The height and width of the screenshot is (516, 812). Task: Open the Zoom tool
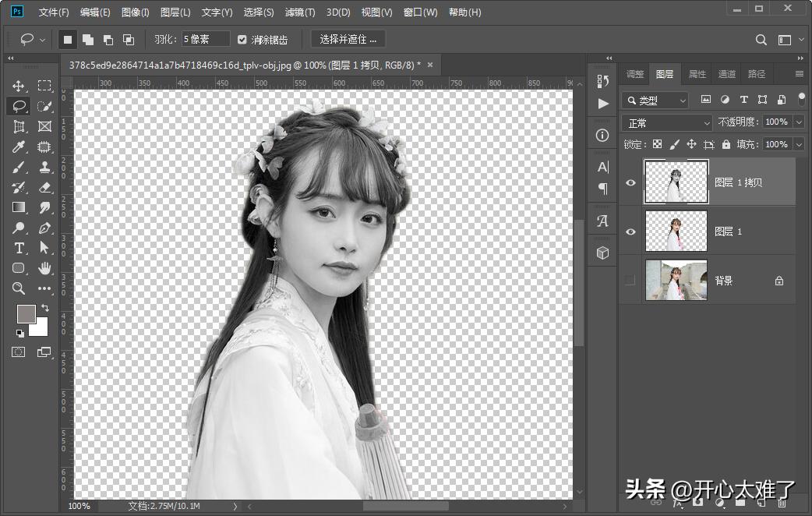click(18, 288)
